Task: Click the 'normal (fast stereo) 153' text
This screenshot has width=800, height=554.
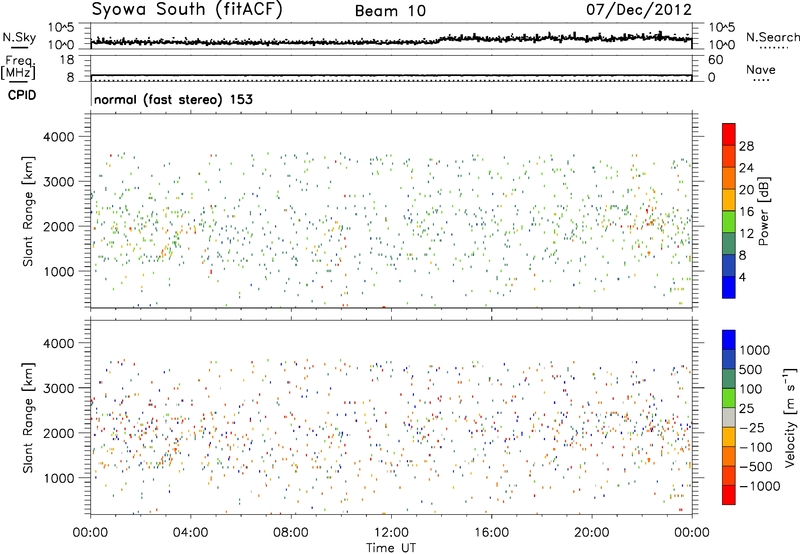Action: [x=173, y=99]
